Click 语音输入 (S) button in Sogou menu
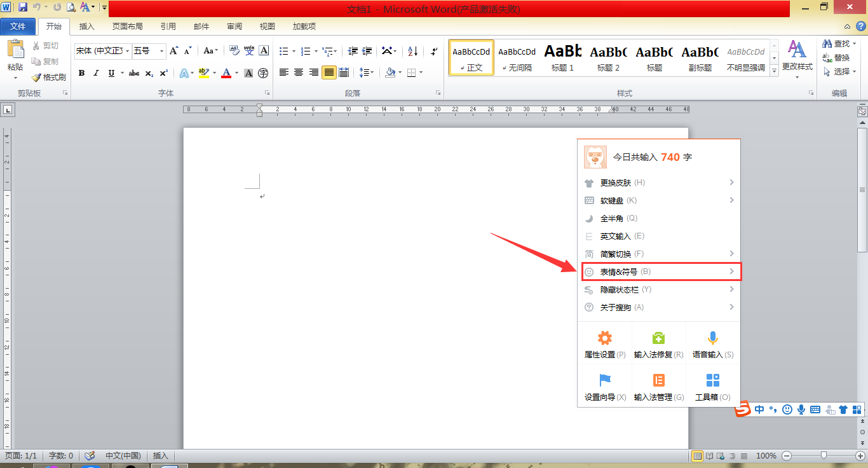The image size is (868, 468). tap(713, 345)
